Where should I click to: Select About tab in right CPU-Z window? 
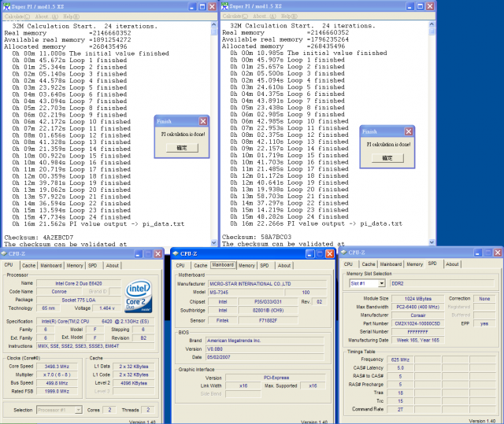[452, 264]
